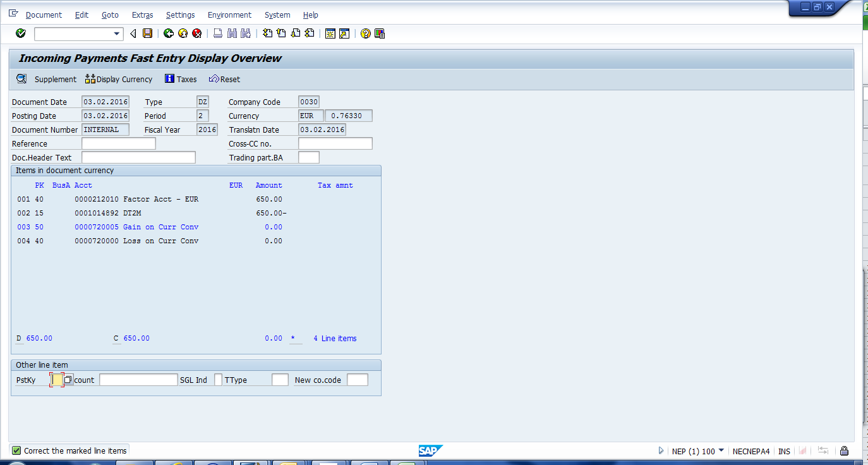Screen dimensions: 868x465
Task: Click the green Back arrow icon
Action: click(169, 33)
